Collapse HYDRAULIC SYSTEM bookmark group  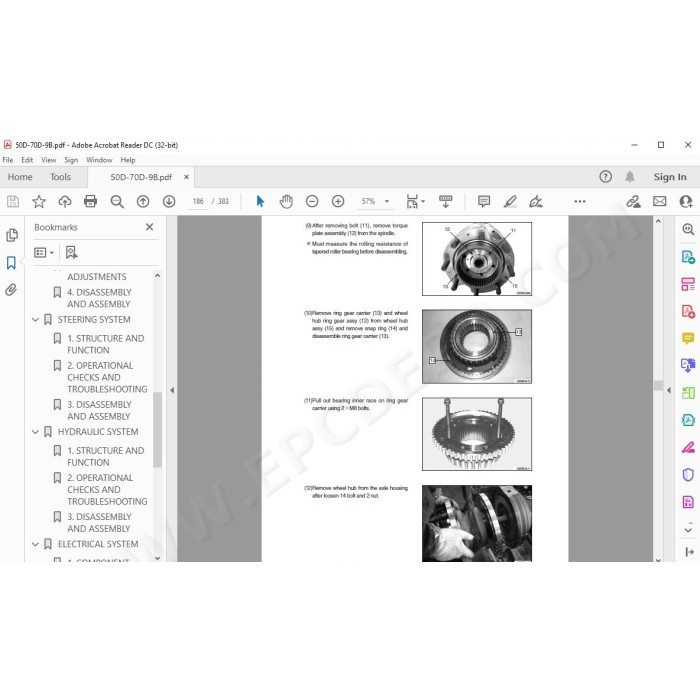point(35,432)
